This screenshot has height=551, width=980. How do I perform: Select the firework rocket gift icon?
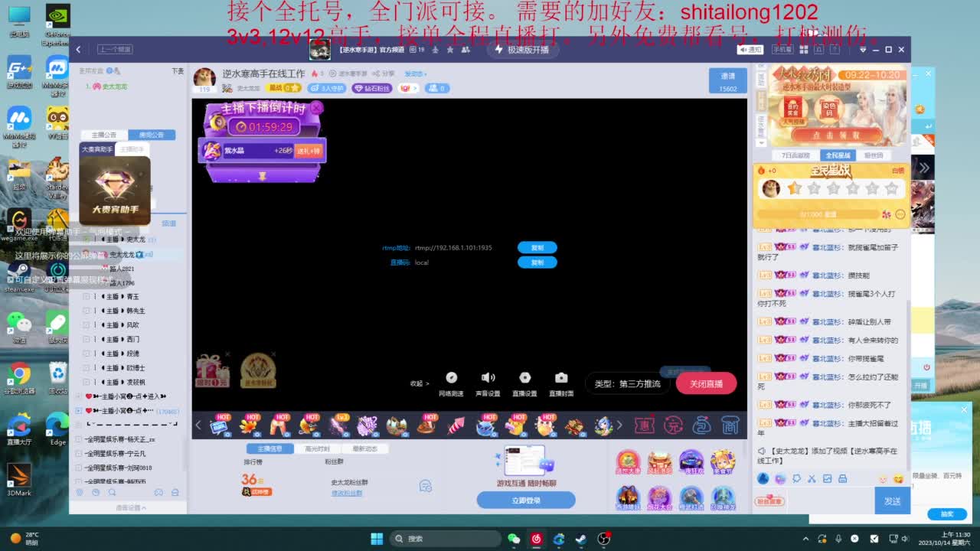pos(456,424)
